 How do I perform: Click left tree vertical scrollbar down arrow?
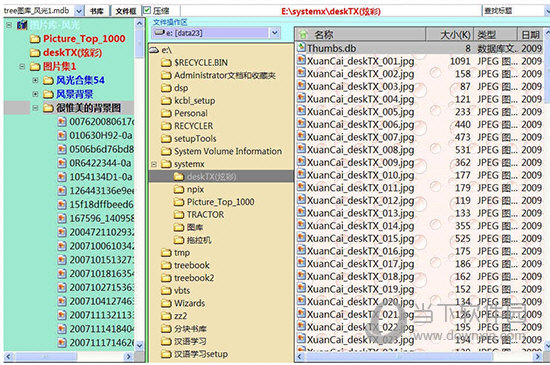pos(139,345)
